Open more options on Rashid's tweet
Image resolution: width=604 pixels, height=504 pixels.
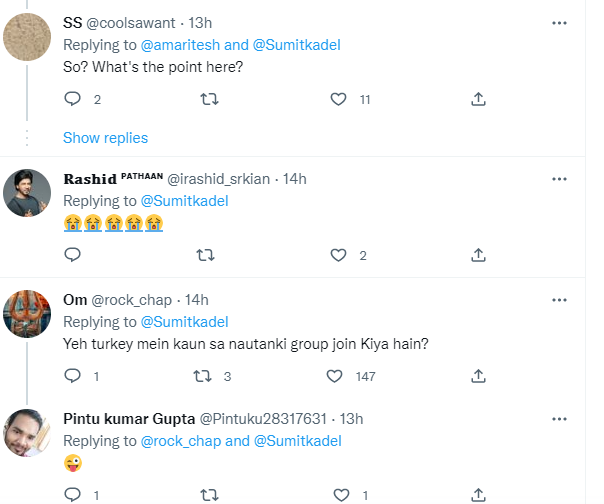[x=560, y=178]
